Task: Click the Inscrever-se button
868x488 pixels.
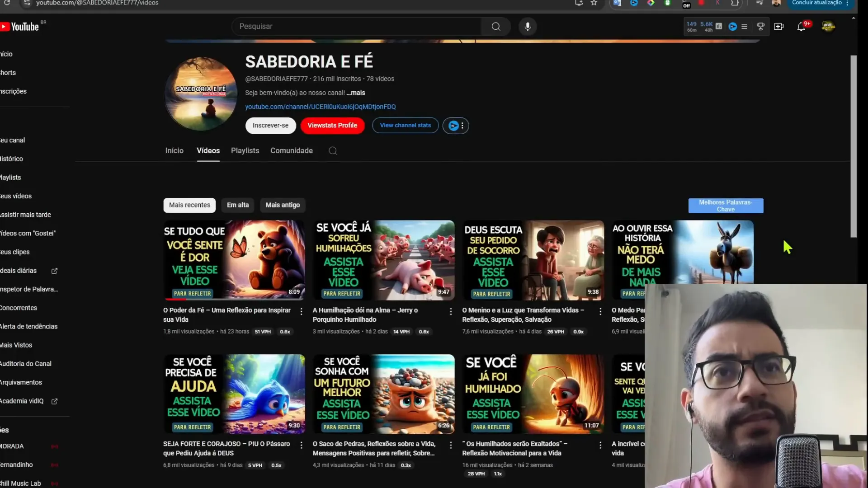Action: pos(270,126)
